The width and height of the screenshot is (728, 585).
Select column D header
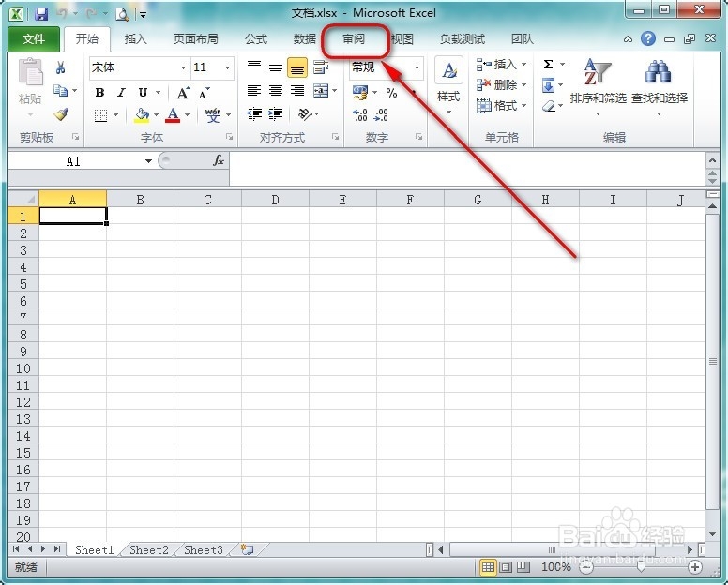point(275,200)
